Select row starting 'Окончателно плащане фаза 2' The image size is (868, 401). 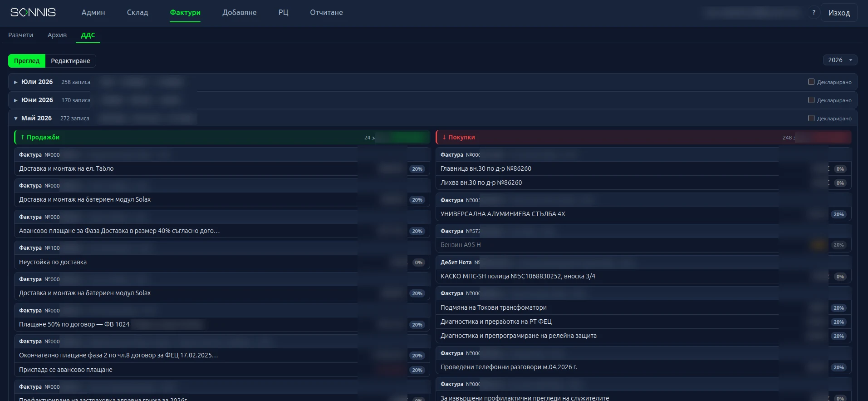(x=222, y=355)
